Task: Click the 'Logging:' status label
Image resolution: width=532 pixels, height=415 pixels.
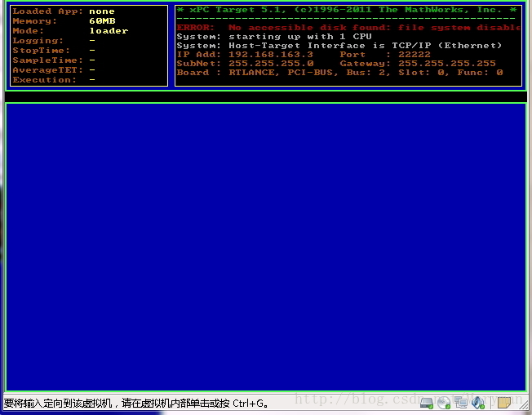Action: (38, 41)
